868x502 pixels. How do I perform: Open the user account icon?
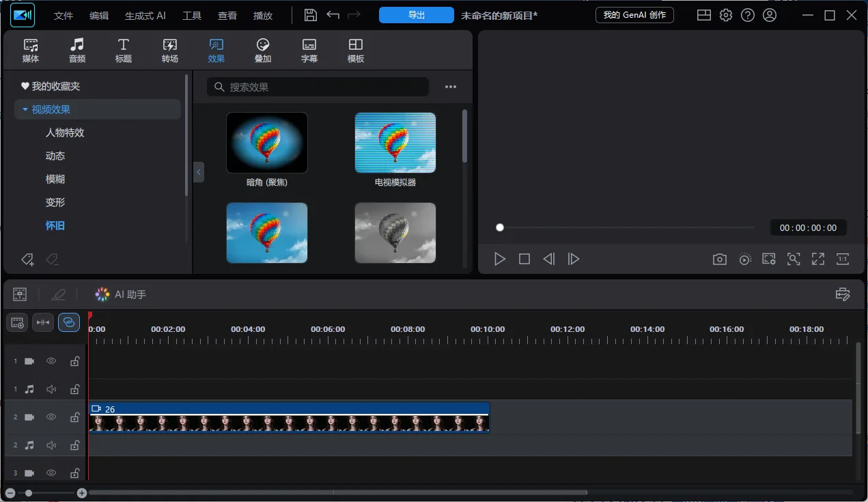[x=770, y=15]
